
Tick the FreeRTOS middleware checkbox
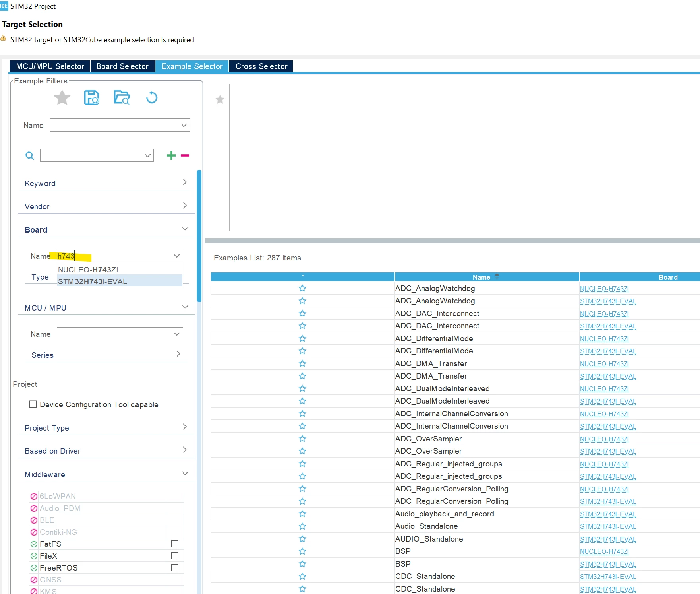(x=175, y=568)
